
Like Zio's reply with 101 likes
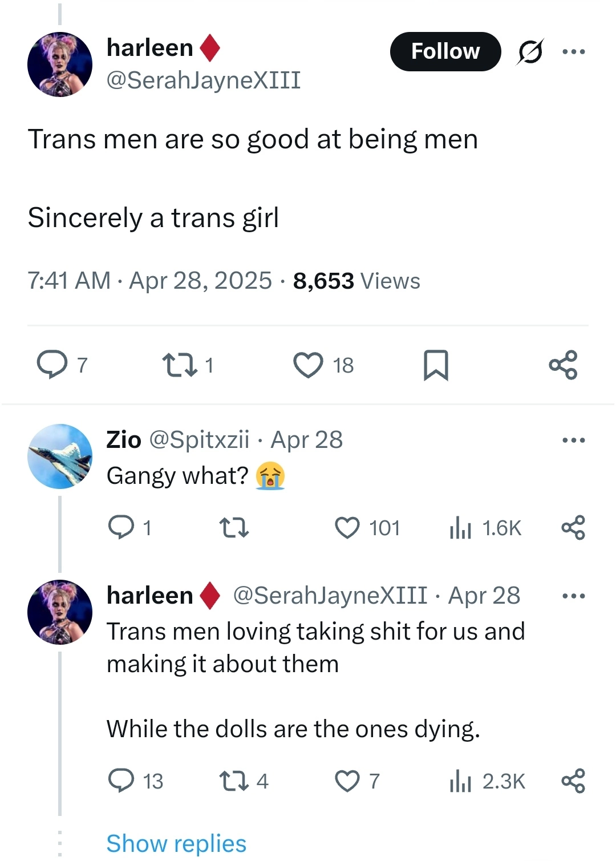[347, 528]
